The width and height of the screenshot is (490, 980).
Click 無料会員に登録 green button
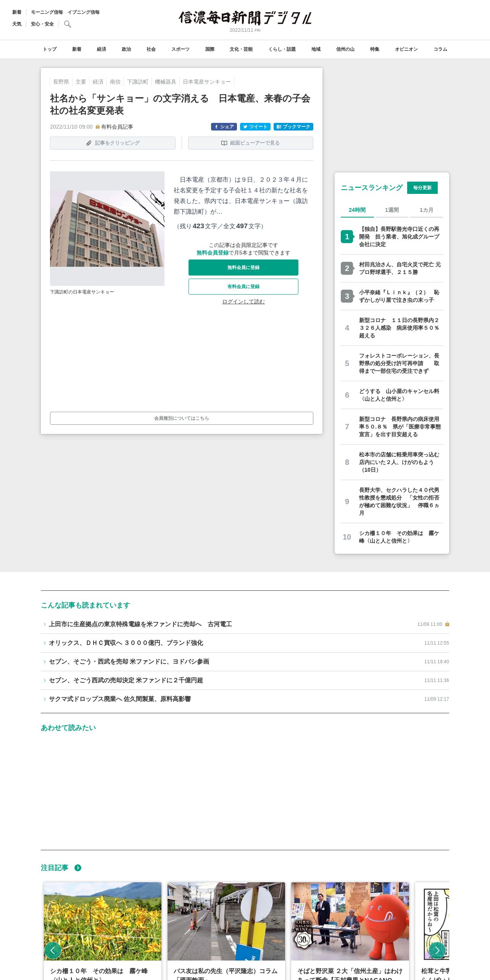[x=243, y=268]
